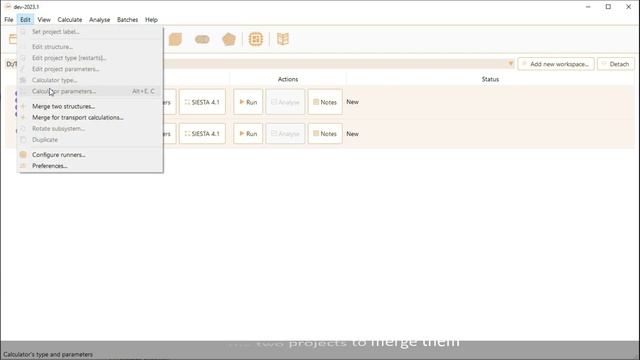Screen dimensions: 640x360
Task: Click New status in first project row
Action: pos(352,102)
